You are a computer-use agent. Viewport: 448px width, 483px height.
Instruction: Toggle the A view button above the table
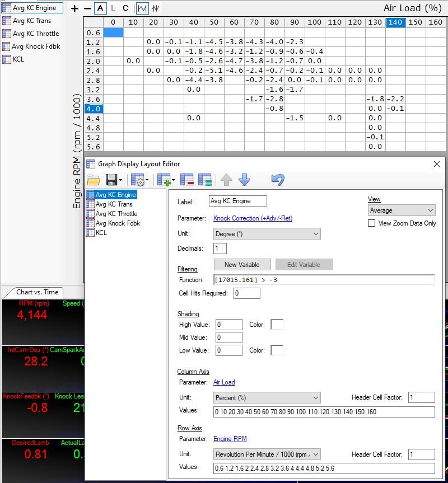[100, 8]
